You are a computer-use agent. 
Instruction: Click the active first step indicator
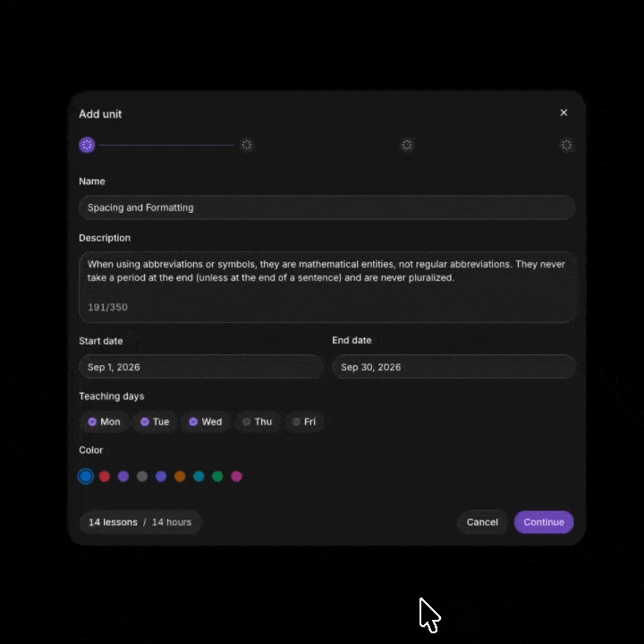click(87, 145)
